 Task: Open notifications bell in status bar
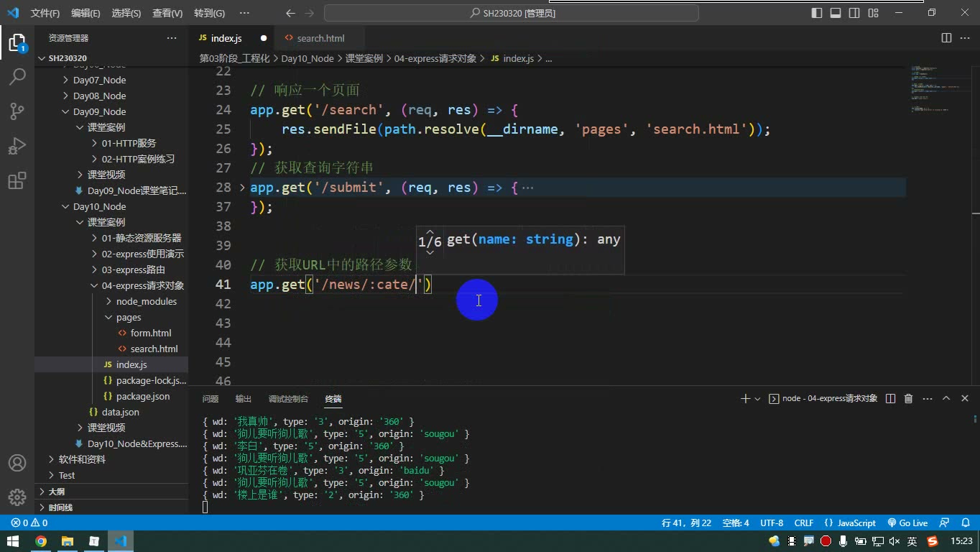point(964,523)
